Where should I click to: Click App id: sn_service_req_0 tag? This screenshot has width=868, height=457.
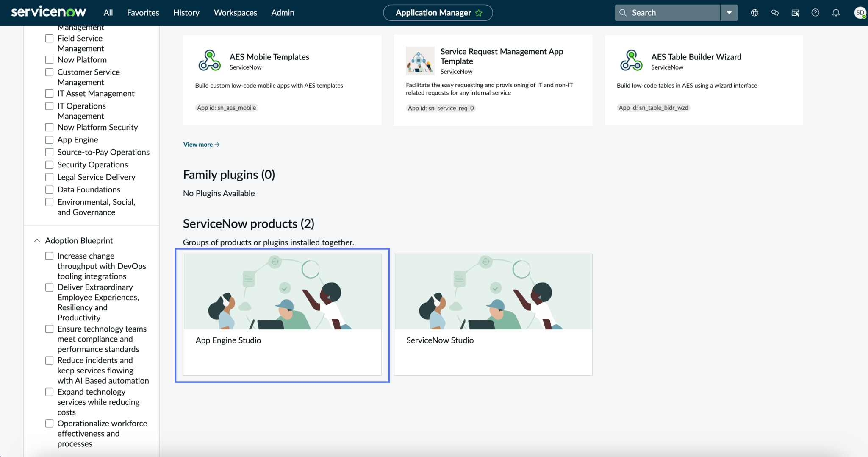pos(441,108)
